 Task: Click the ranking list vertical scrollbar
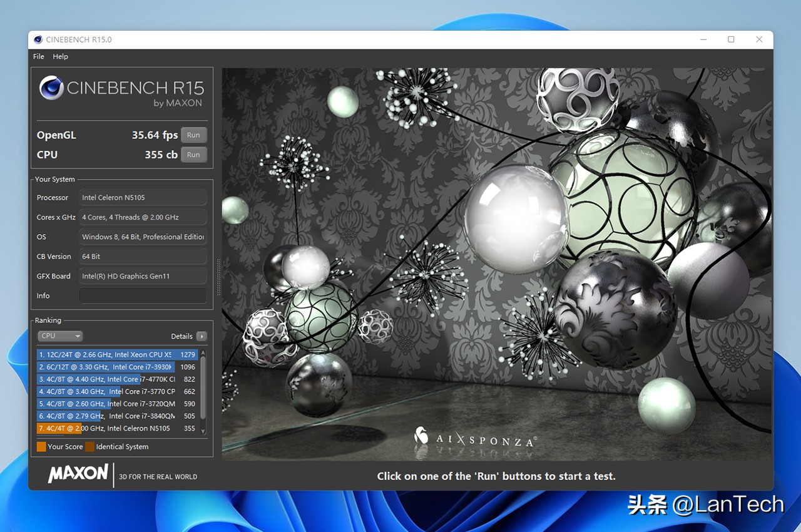point(203,391)
